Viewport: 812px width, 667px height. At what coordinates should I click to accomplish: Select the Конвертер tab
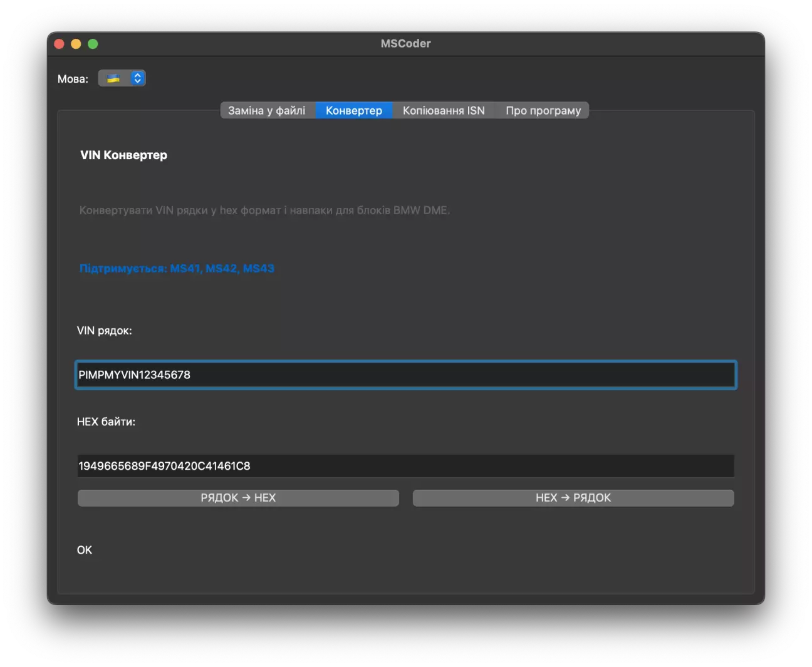353,110
